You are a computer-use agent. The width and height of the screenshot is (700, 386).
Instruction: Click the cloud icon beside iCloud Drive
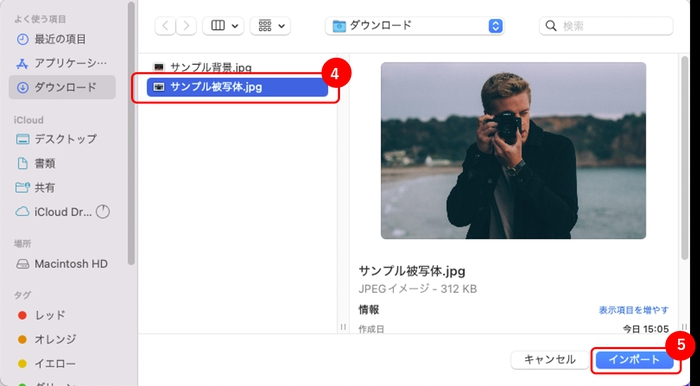22,212
